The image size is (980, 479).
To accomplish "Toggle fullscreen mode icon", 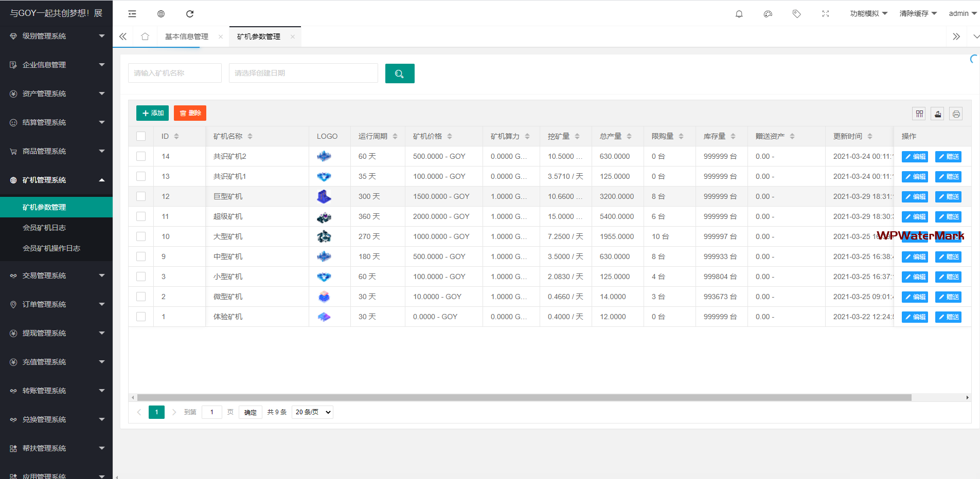I will [825, 14].
